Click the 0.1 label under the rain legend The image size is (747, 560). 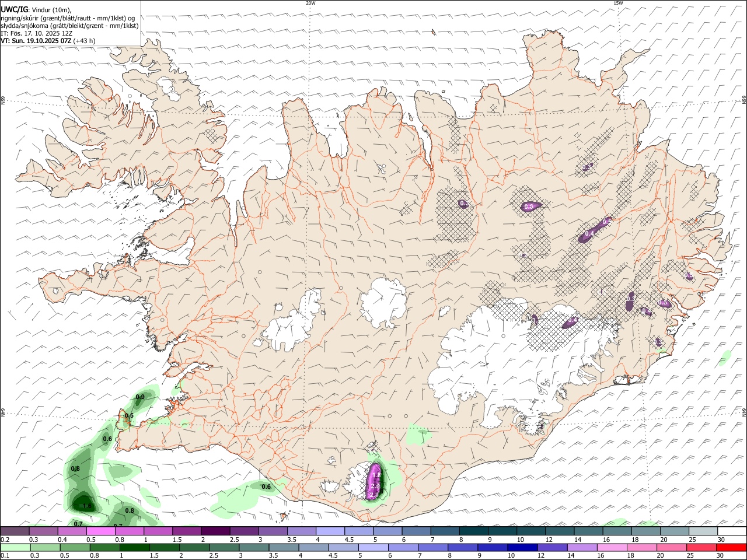pyautogui.click(x=4, y=555)
